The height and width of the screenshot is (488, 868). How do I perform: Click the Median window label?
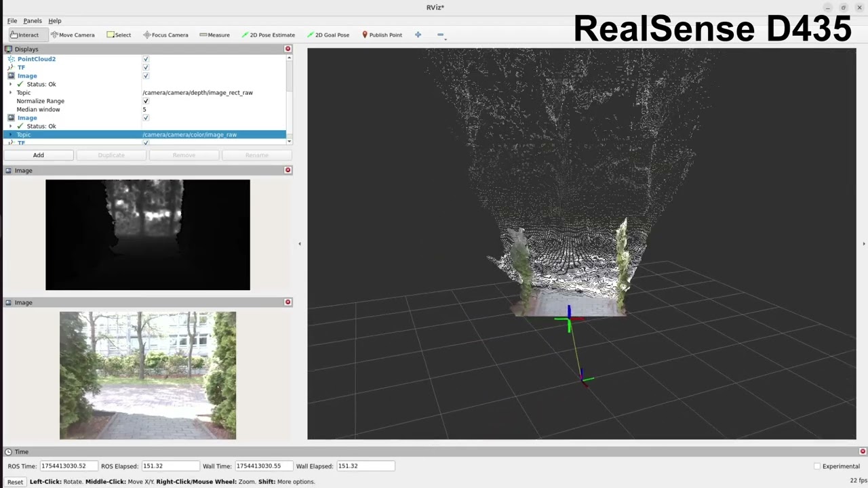click(x=38, y=109)
